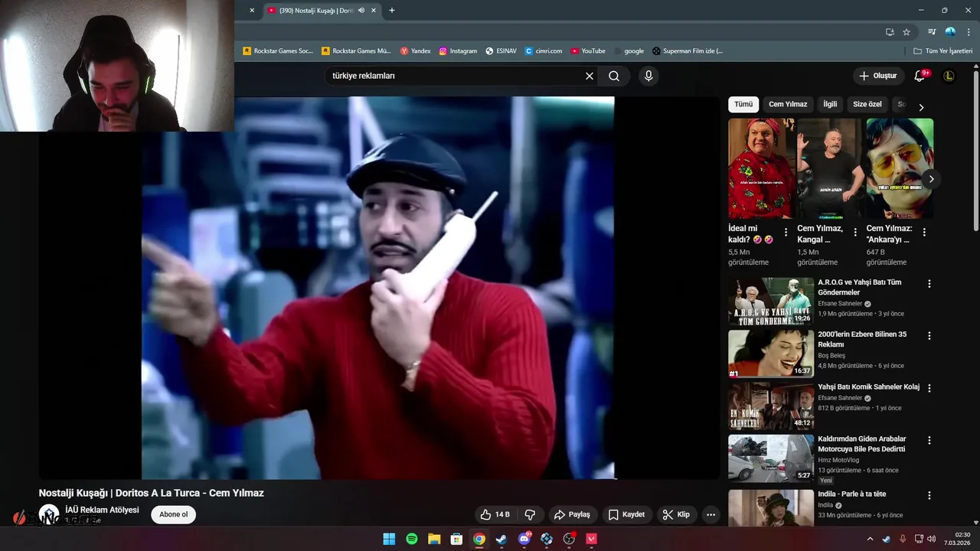Open Short 'Cem Yılmaz, Kangal' thumbnail
The image size is (980, 551).
tap(830, 168)
